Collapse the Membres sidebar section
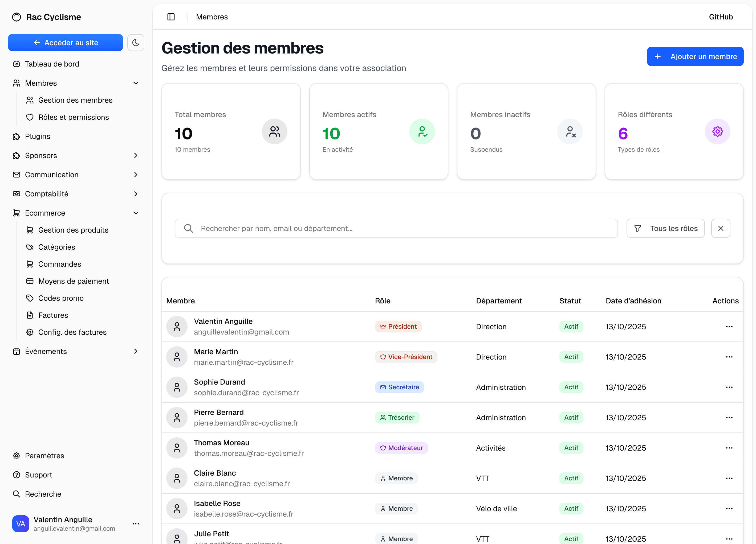 point(136,83)
